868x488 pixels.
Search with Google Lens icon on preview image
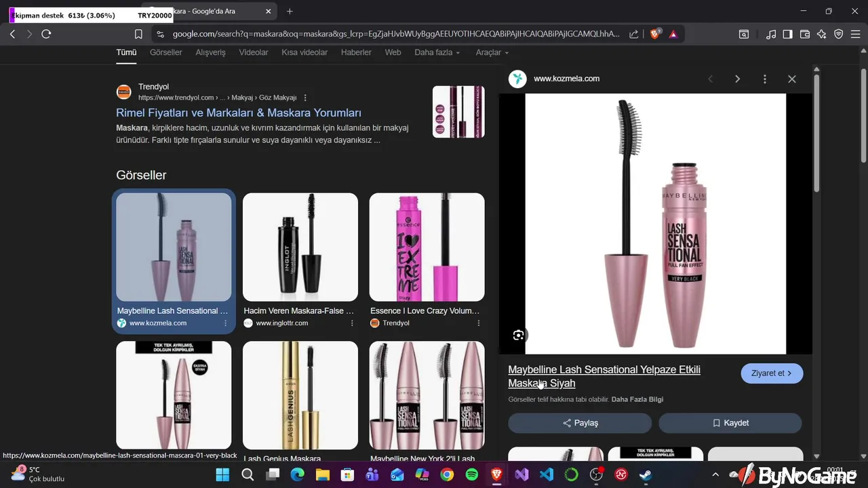[x=518, y=335]
